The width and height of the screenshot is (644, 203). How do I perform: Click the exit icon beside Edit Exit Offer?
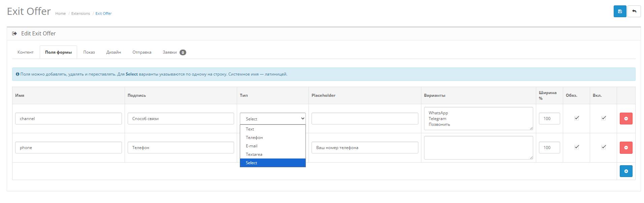[x=14, y=33]
